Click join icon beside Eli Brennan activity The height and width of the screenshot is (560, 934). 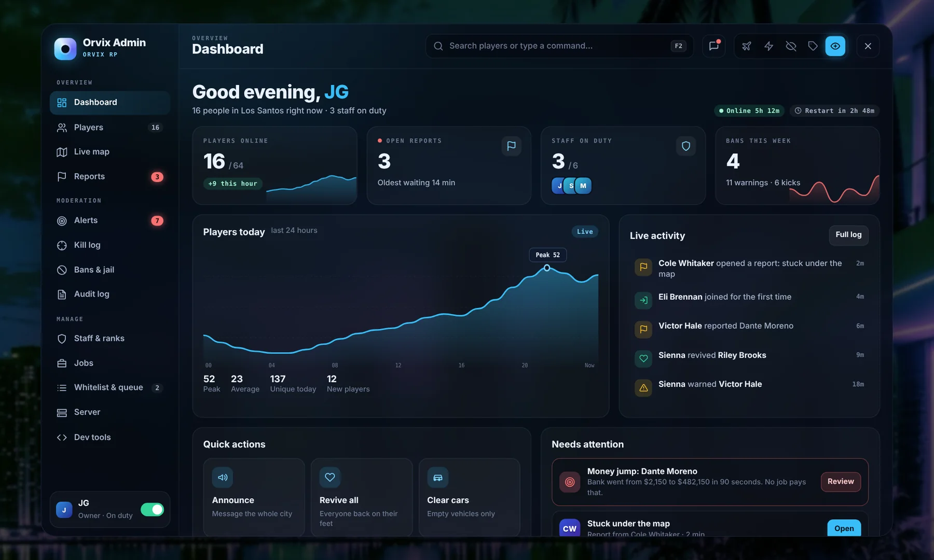pos(643,300)
